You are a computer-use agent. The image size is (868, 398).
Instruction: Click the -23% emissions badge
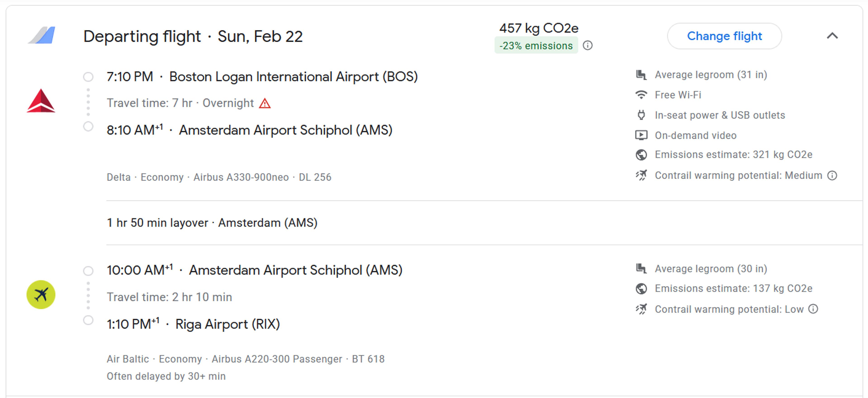[x=535, y=46]
